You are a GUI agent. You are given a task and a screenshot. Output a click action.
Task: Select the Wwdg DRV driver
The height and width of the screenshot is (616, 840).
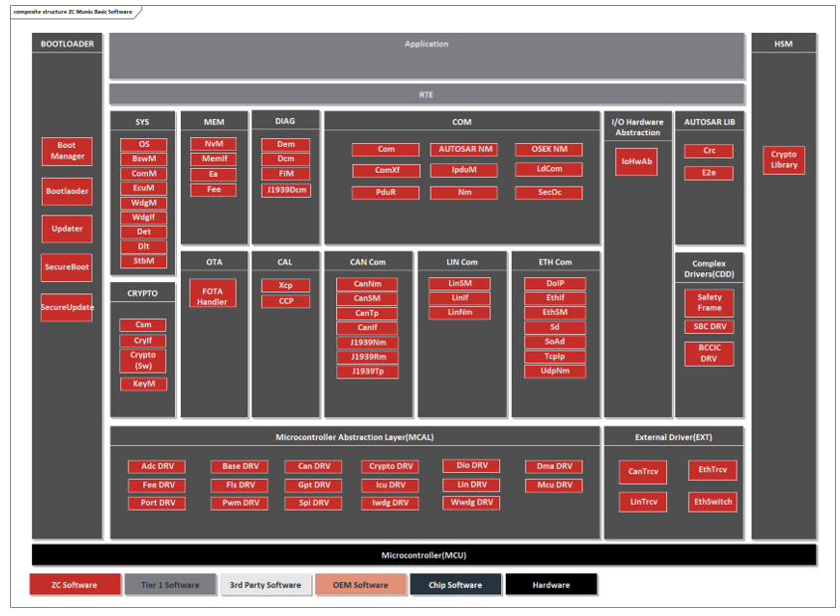point(471,503)
